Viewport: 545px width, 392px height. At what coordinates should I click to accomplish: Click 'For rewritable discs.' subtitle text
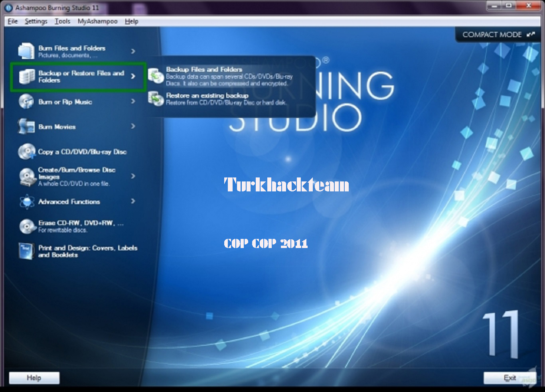[63, 230]
